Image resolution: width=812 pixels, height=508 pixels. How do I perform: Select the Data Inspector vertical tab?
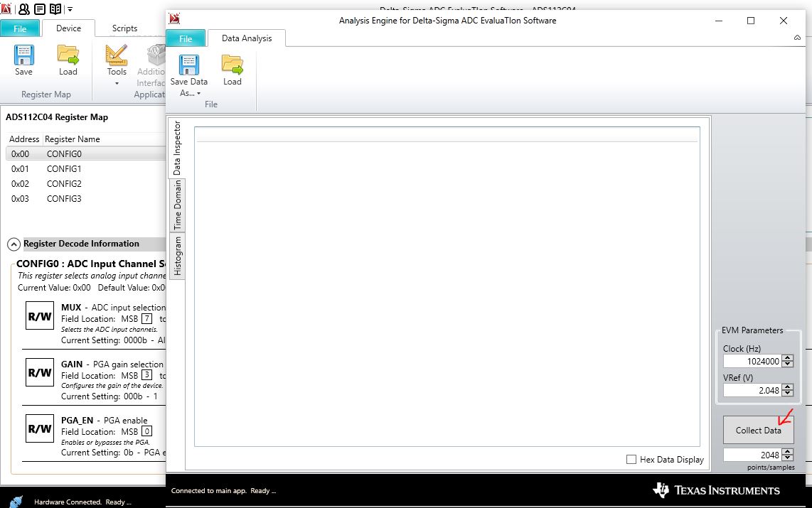point(177,148)
